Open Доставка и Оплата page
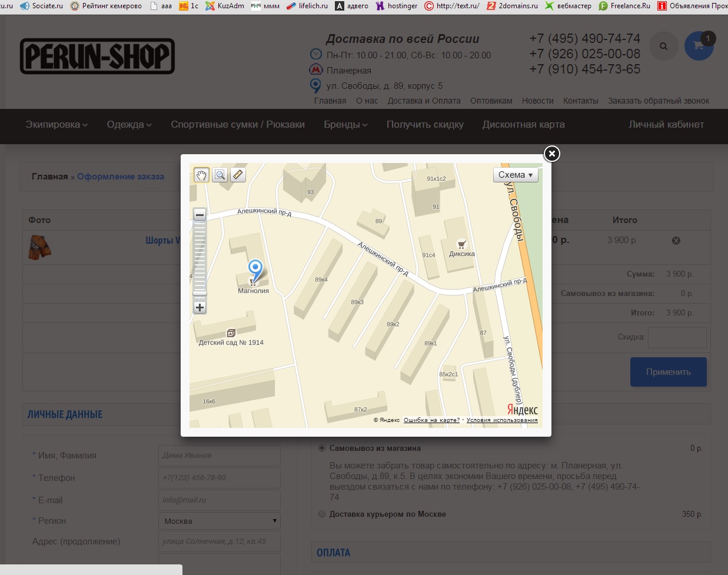728x575 pixels. [424, 101]
